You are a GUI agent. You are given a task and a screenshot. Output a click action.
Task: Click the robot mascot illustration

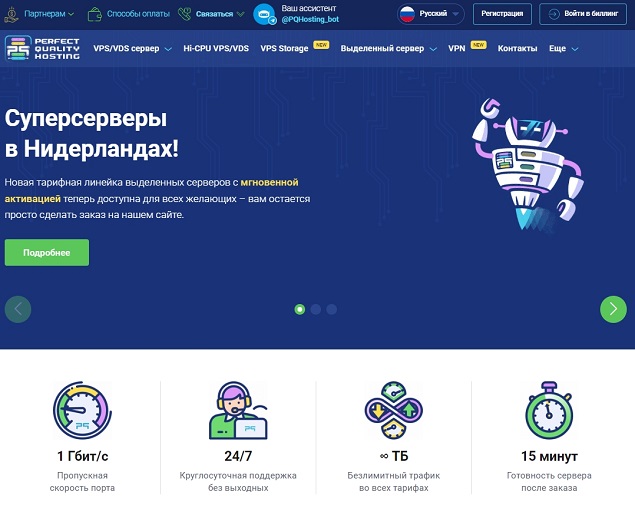click(528, 165)
